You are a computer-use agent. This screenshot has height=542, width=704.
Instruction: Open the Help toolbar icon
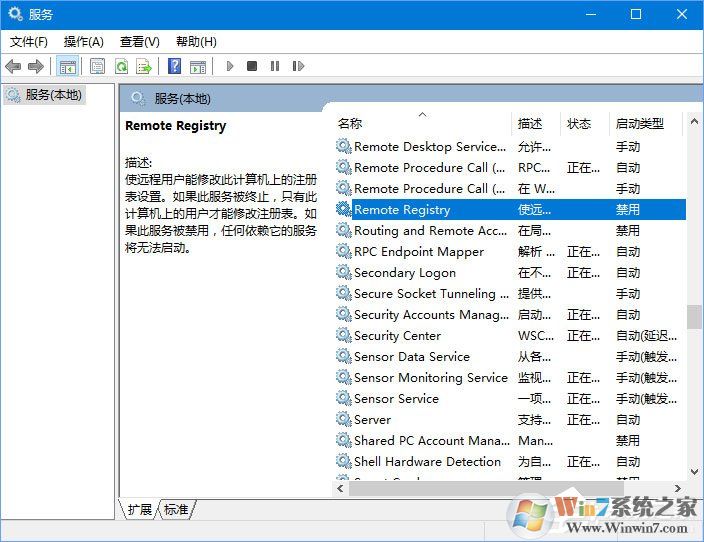pyautogui.click(x=174, y=66)
